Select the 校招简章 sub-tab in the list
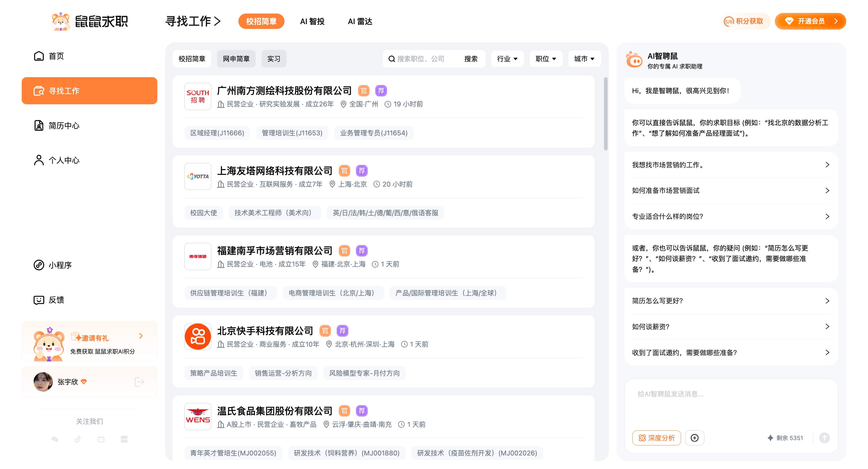The width and height of the screenshot is (868, 469). (x=192, y=58)
